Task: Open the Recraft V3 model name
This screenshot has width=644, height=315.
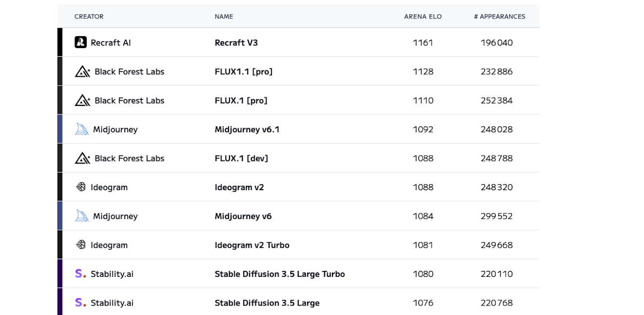Action: [236, 43]
